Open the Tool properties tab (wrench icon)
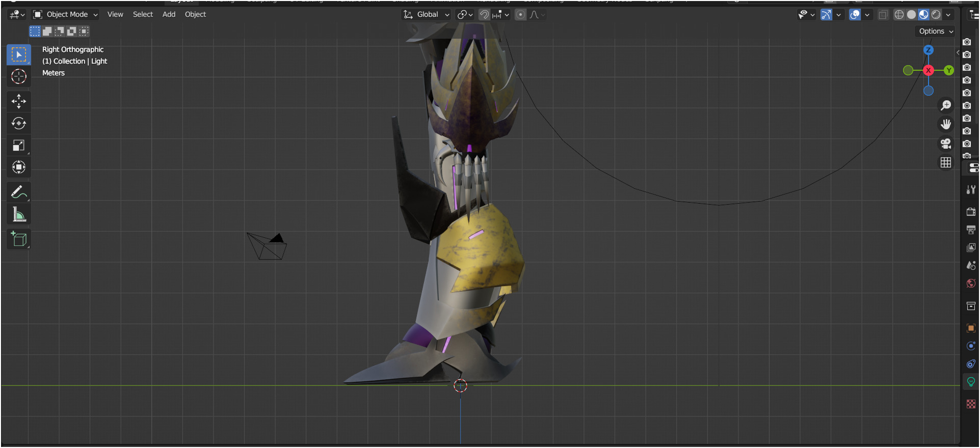Screen dimensions: 980x448 point(971,190)
